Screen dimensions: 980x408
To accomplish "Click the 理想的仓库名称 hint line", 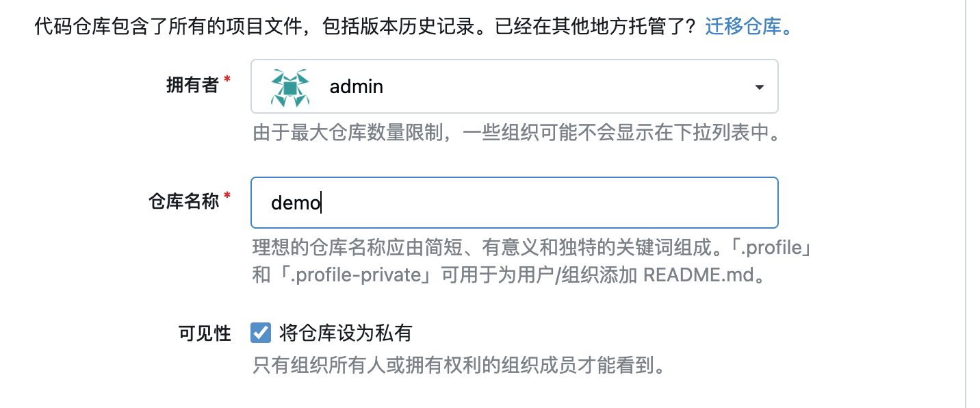I will 532,247.
